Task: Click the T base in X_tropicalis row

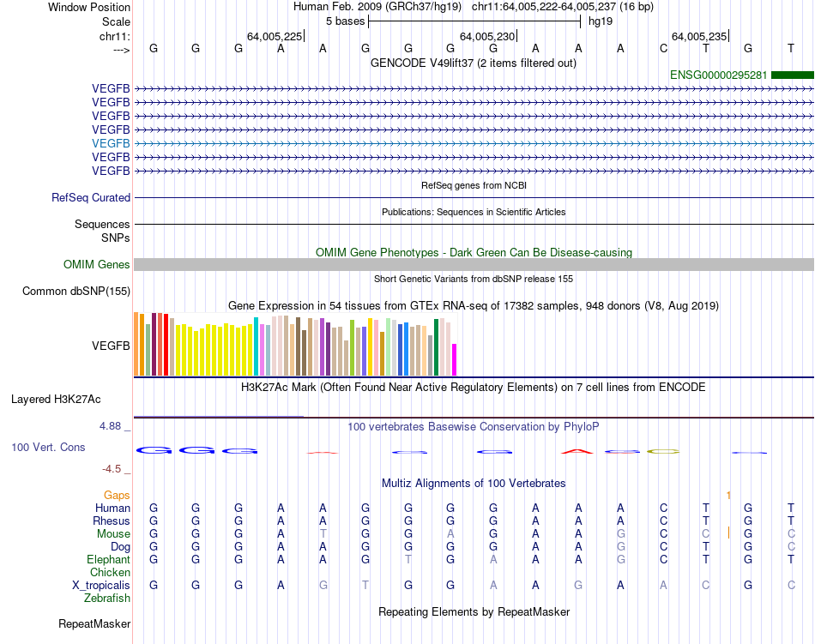Action: click(x=365, y=586)
